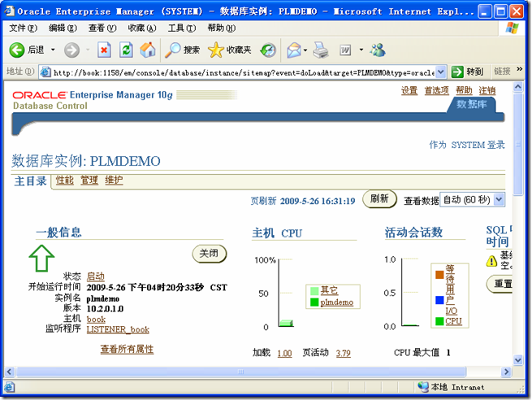Open the History clock icon
532x400 pixels.
(268, 50)
